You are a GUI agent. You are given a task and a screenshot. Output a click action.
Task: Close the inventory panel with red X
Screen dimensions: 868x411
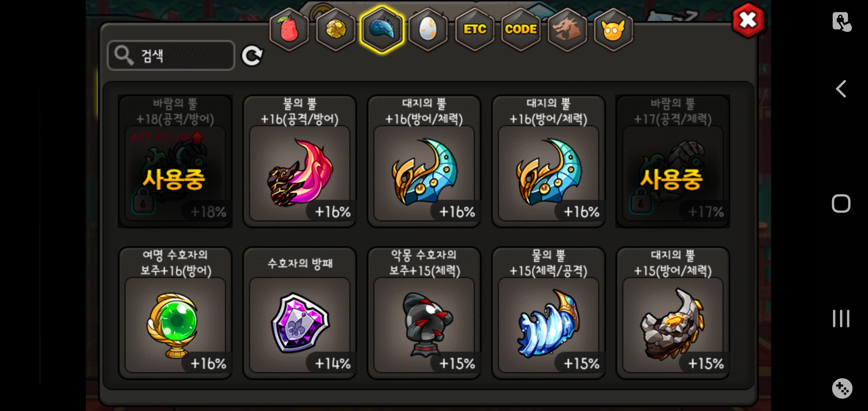coord(748,20)
